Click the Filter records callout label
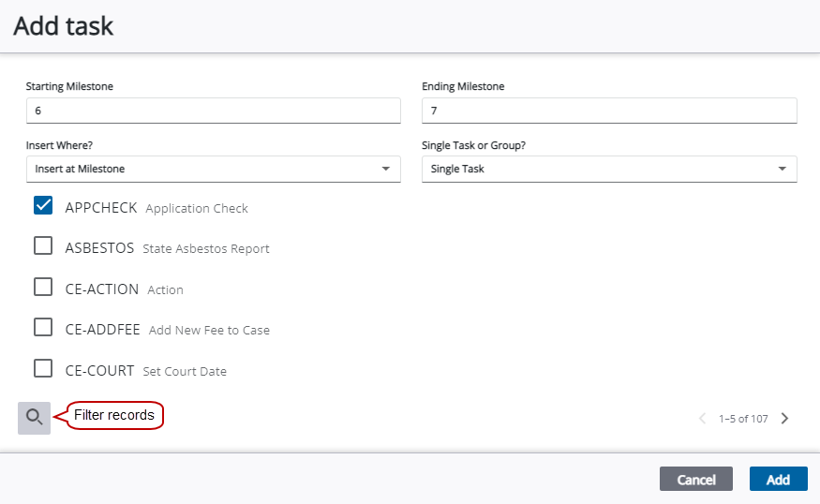This screenshot has width=820, height=504. coord(114,415)
